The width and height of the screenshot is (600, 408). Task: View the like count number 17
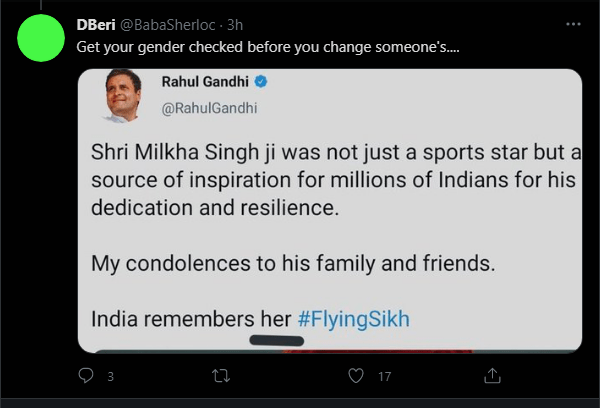(385, 377)
